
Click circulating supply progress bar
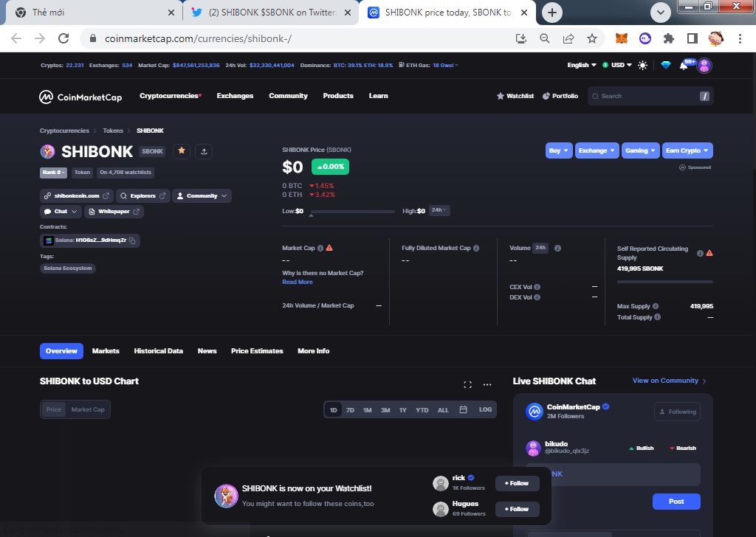665,282
